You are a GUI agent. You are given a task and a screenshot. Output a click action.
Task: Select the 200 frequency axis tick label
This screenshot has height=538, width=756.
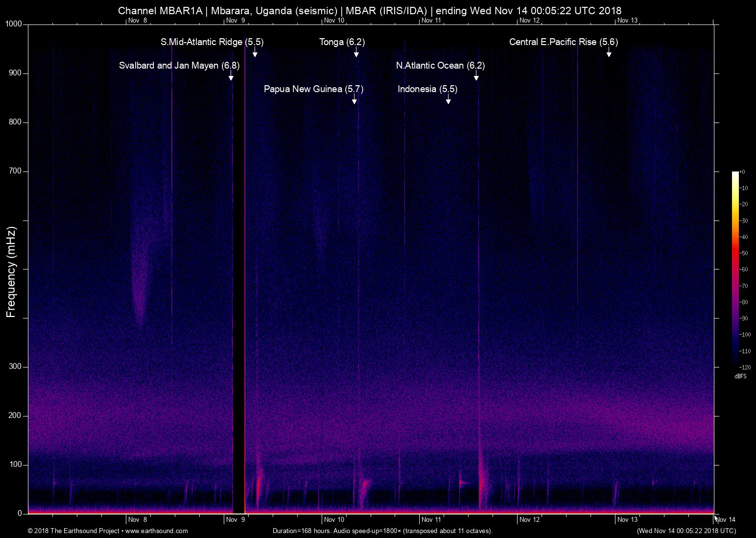tap(16, 416)
